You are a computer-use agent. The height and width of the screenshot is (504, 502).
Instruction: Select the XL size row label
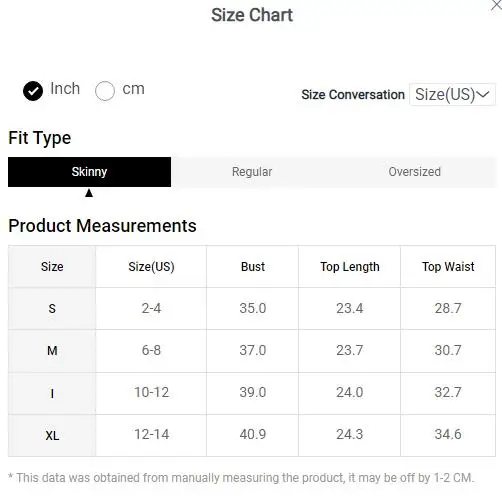52,436
